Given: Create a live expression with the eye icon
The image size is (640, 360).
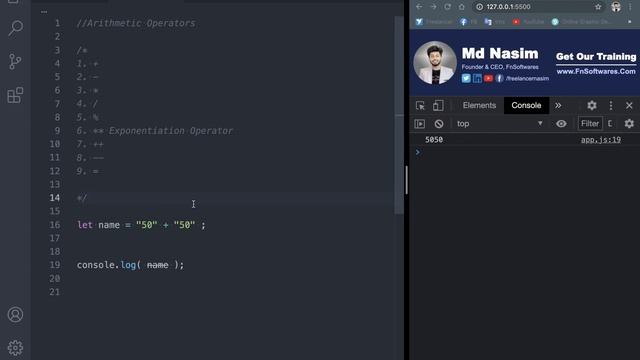Looking at the screenshot, I should (x=561, y=124).
